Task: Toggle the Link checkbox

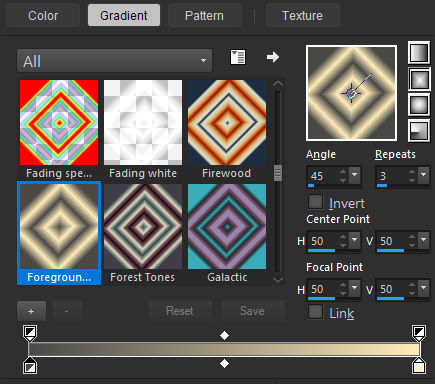Action: click(315, 312)
